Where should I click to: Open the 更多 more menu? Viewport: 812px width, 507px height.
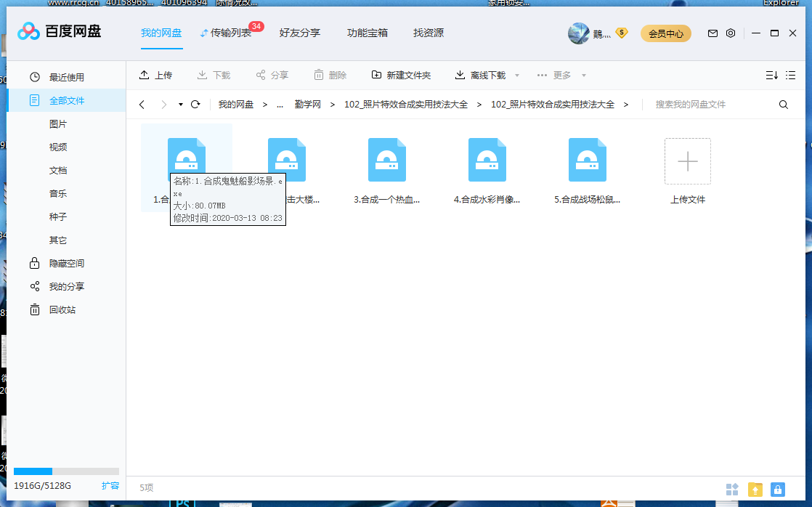point(553,75)
